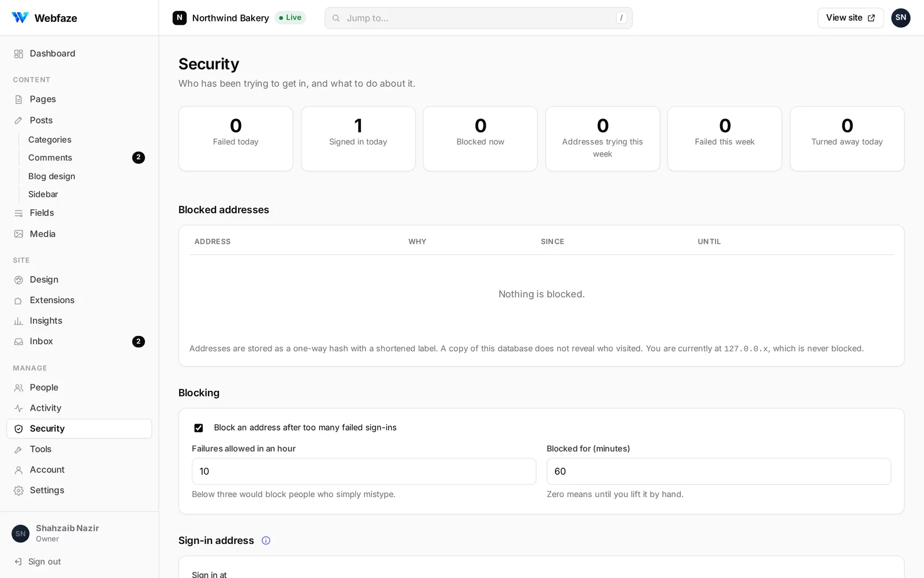
Task: Click the Design palette icon
Action: (18, 280)
